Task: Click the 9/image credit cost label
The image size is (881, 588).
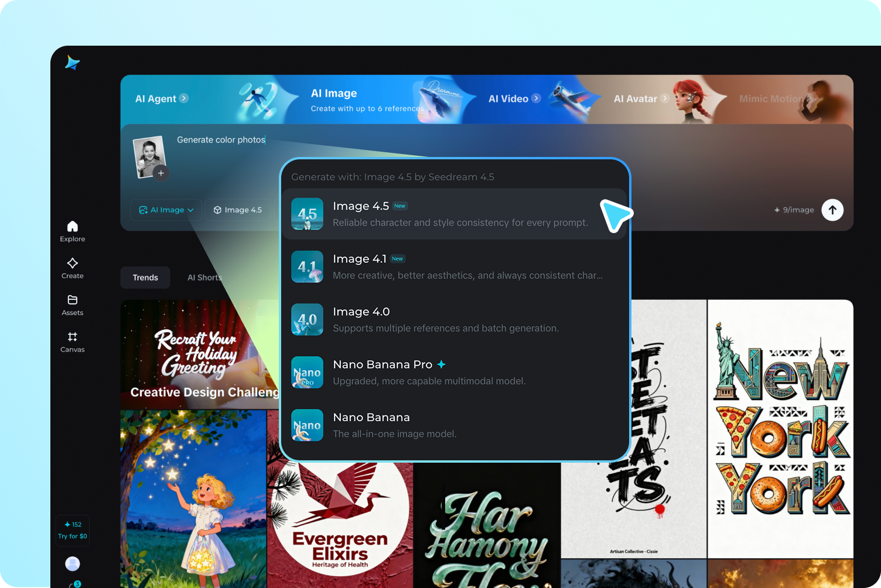Action: coord(794,210)
